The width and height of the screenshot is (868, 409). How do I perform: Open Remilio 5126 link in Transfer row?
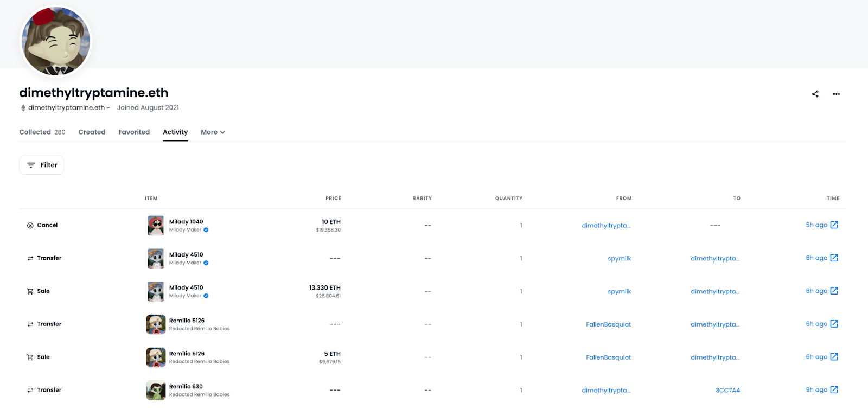[x=187, y=321]
